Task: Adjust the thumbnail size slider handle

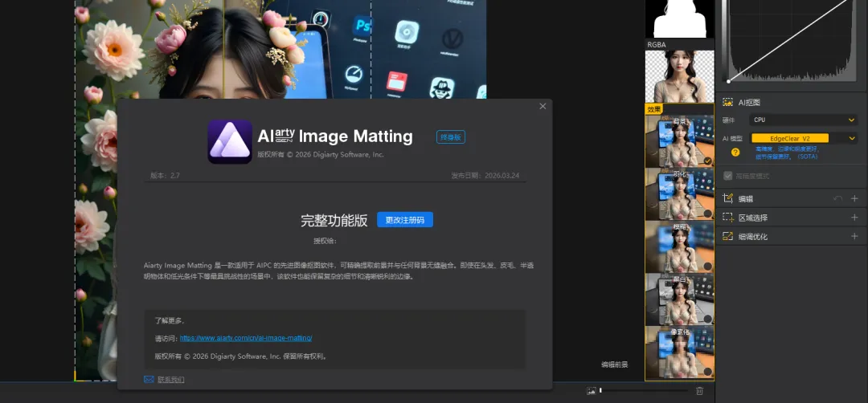Action: click(x=600, y=391)
